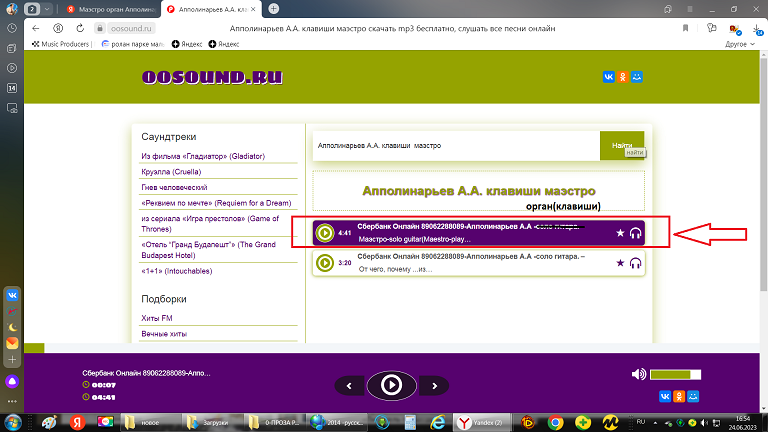Bookmark this page icon

pos(685,28)
